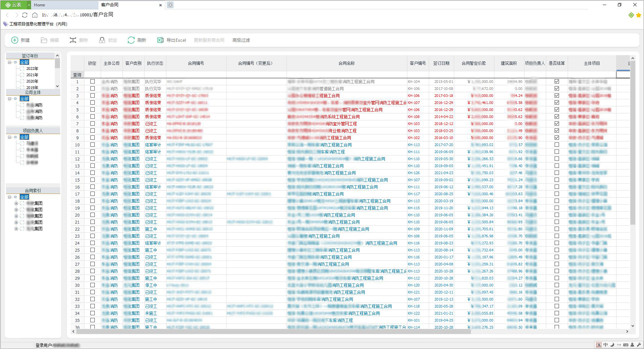644x349 pixels.
Task: Select 2021年 in 签订年份 tree
Action: point(32,75)
